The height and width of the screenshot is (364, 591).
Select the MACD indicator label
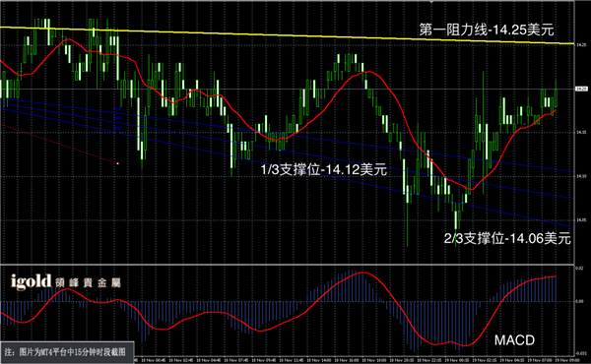514,340
